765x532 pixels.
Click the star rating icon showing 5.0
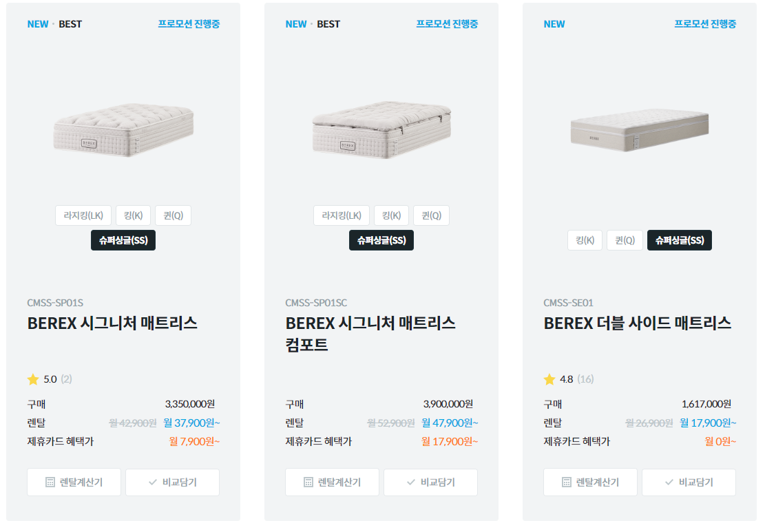point(32,379)
